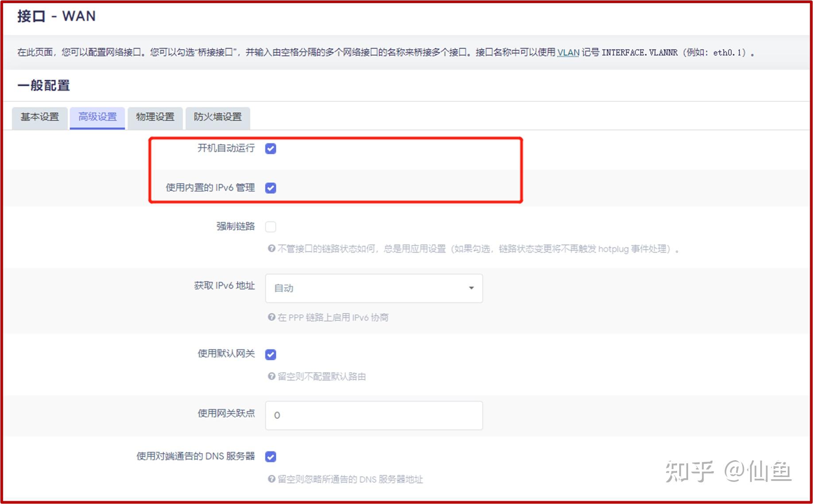Switch to the 基本设置 tab
Screen dimensions: 813x504
[x=39, y=117]
